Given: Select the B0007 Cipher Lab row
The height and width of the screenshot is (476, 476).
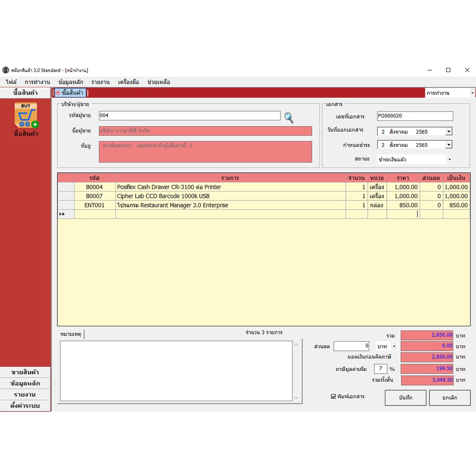Looking at the screenshot, I should click(264, 196).
